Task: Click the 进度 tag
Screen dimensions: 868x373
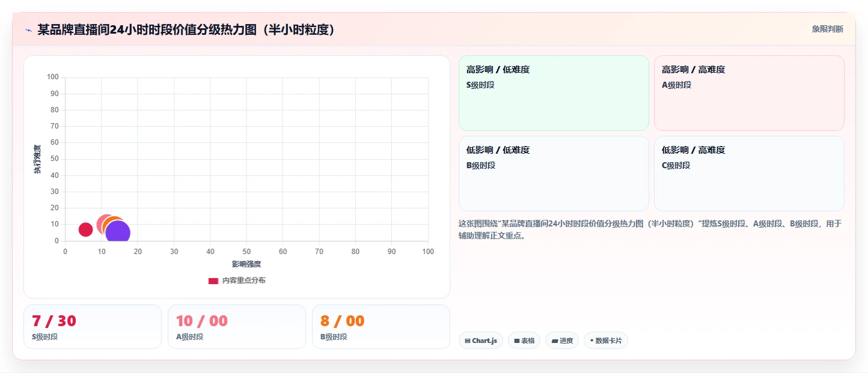Action: point(562,341)
